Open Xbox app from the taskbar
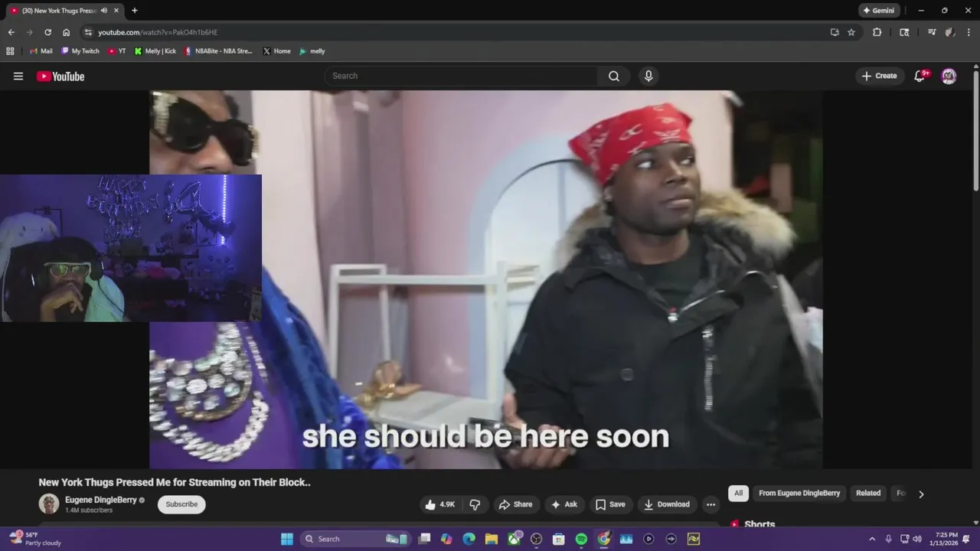The width and height of the screenshot is (980, 551). tap(514, 539)
